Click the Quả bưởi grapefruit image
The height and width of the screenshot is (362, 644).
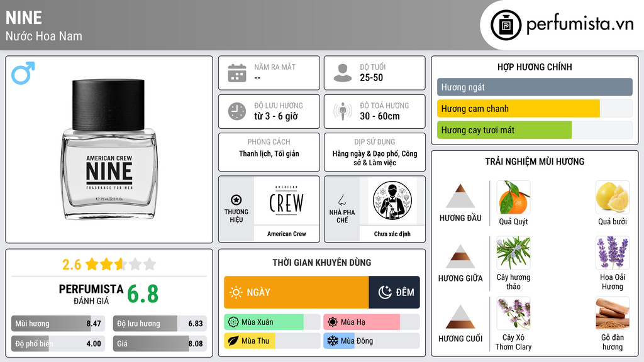point(613,197)
